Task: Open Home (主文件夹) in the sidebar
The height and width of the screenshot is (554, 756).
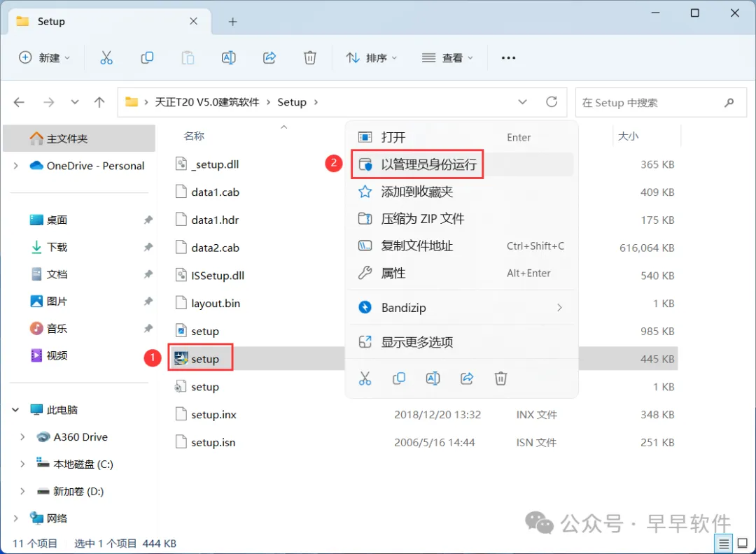Action: click(x=79, y=138)
